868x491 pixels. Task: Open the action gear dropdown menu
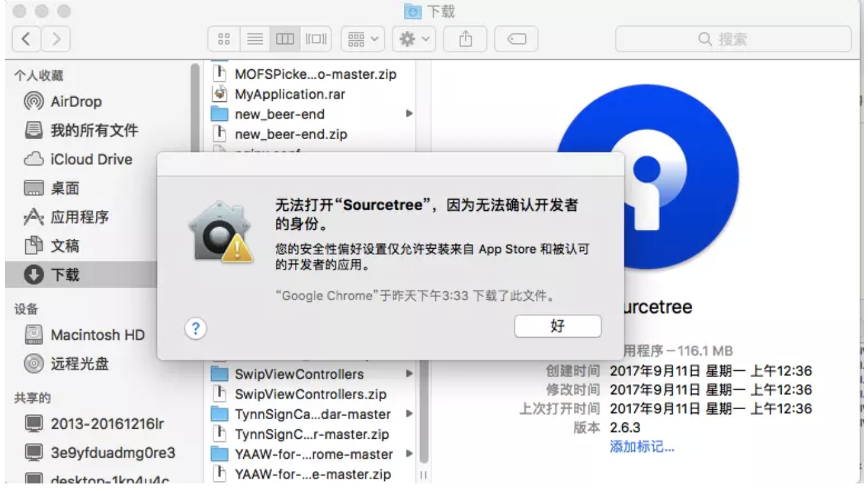413,39
